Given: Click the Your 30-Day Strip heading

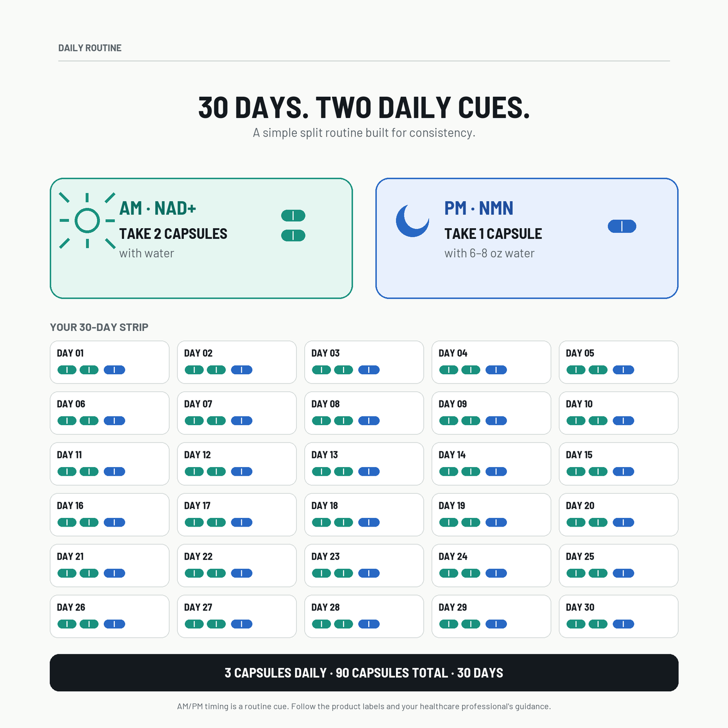Looking at the screenshot, I should coord(99,327).
